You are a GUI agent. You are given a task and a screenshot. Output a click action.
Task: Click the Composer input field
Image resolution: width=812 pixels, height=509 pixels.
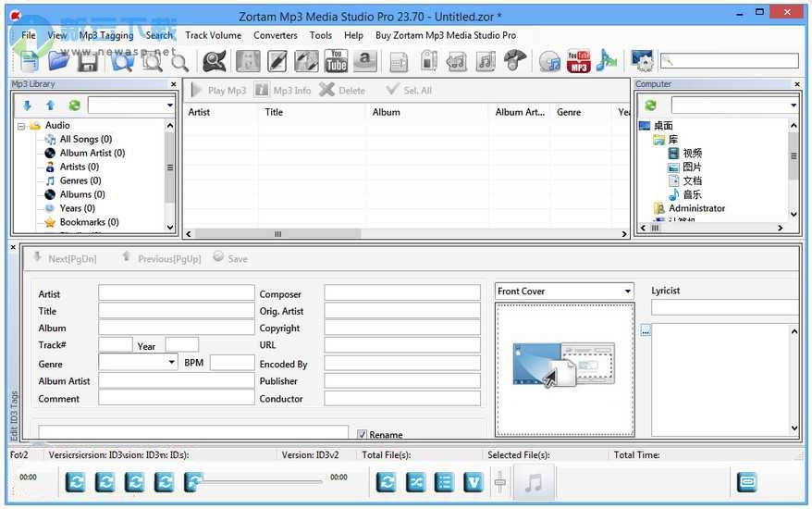pyautogui.click(x=402, y=292)
